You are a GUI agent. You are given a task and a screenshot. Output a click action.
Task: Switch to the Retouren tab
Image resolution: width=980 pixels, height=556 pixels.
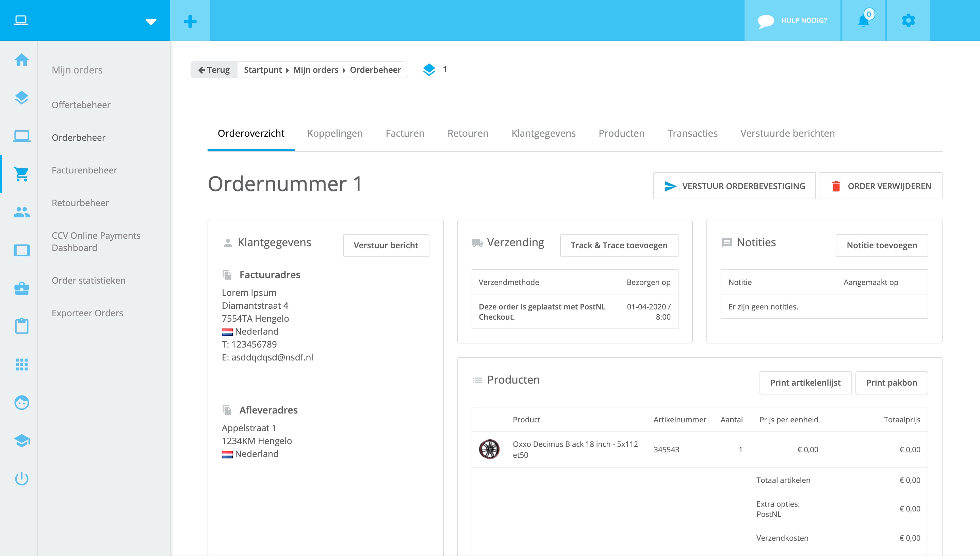468,133
